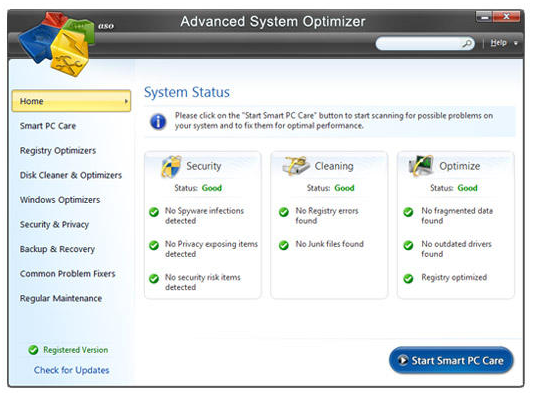Go to Disk Cleaner & Optimizers
Viewport: 533px width, 393px height.
[x=71, y=175]
